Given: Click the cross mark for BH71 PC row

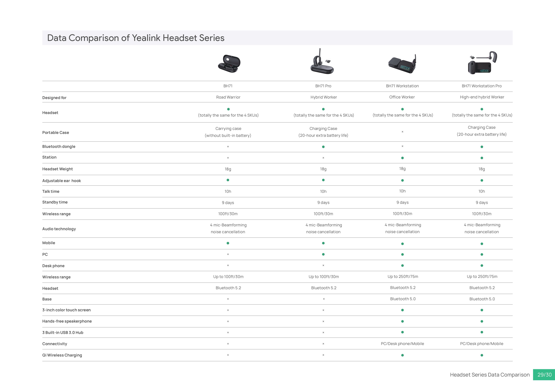Looking at the screenshot, I should coord(228,254).
